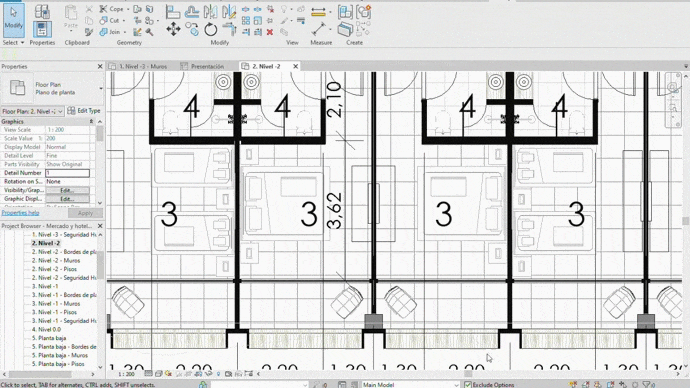Select the Modify arrow tool

(x=14, y=20)
